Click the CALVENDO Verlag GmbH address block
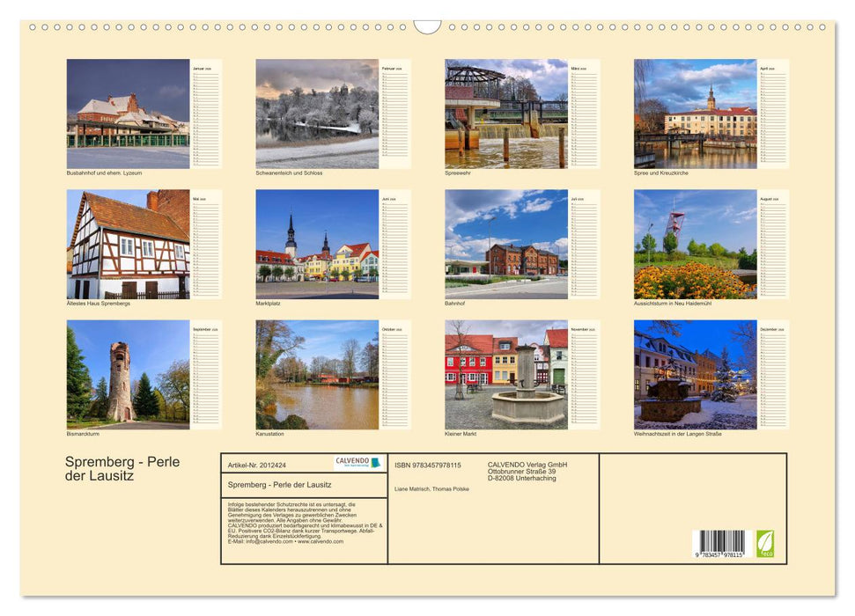Viewport: 855px width, 616px height. coord(527,468)
